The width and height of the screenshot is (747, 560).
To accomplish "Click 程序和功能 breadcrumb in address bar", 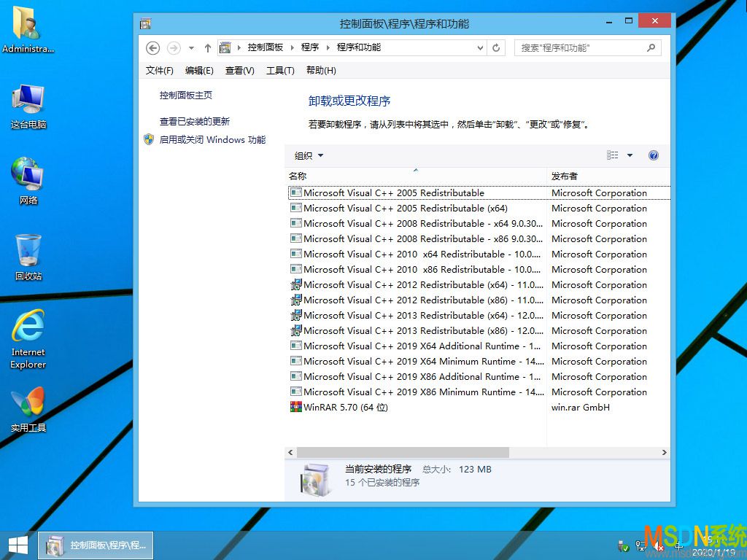I will coord(358,47).
